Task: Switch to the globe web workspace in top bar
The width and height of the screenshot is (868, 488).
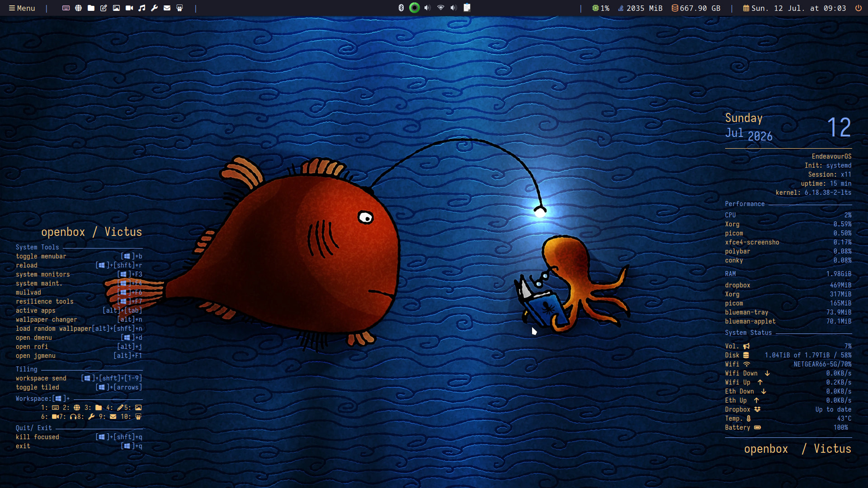Action: 79,8
